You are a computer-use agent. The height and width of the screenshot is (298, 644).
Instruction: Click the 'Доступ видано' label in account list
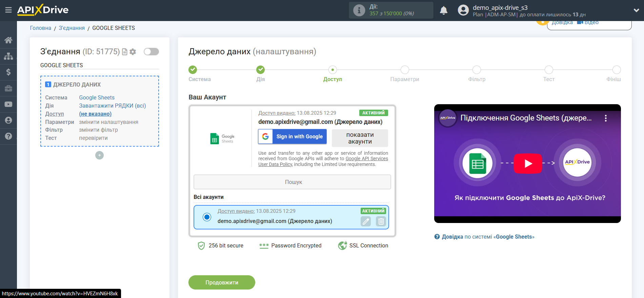tap(236, 211)
